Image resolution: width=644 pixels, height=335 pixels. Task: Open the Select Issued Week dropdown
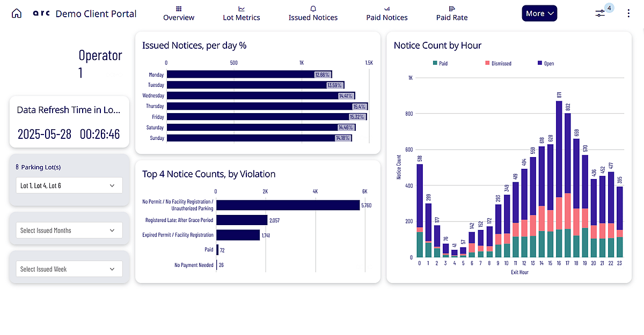click(69, 269)
